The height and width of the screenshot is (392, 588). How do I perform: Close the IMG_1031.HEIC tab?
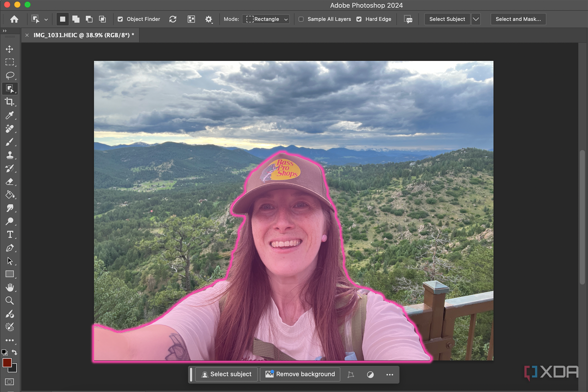coord(27,35)
